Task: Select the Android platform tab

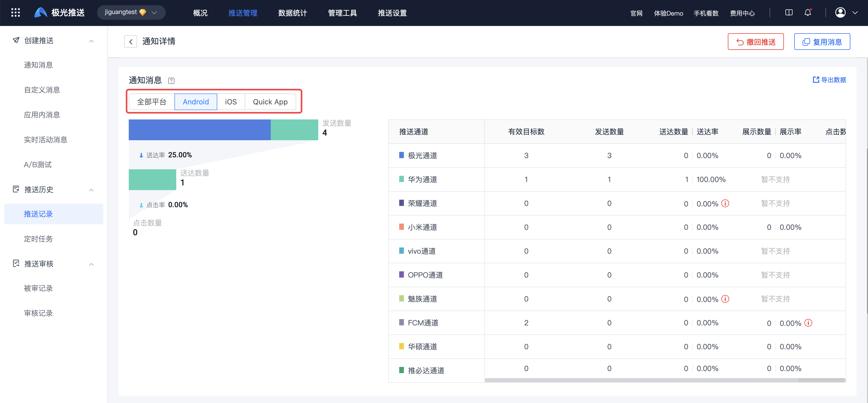Action: (x=196, y=102)
